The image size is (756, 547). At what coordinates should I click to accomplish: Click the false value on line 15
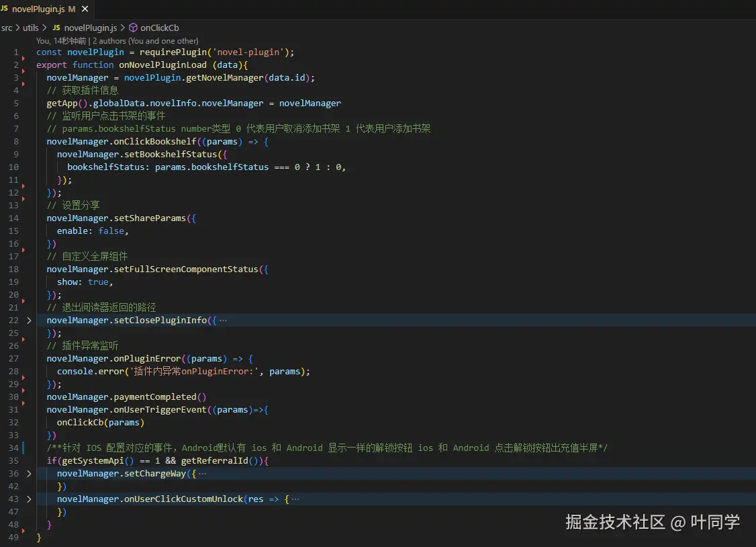coord(111,231)
